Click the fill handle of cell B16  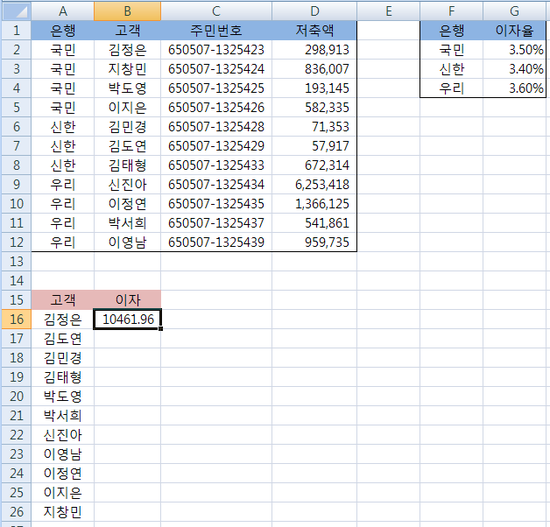(161, 329)
